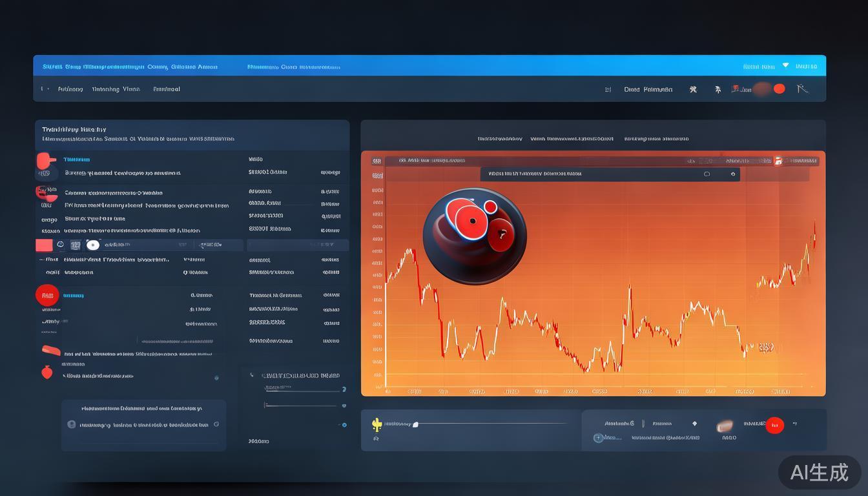Click the yellow icon below the chart
The image size is (868, 496).
(x=377, y=424)
